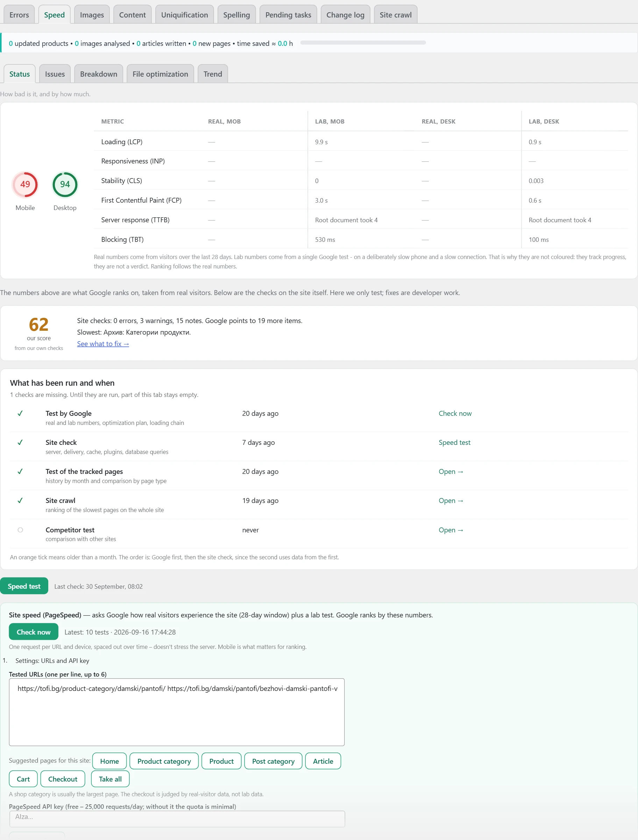Focus the PageSpeed API key field
Image resolution: width=638 pixels, height=840 pixels.
[177, 819]
